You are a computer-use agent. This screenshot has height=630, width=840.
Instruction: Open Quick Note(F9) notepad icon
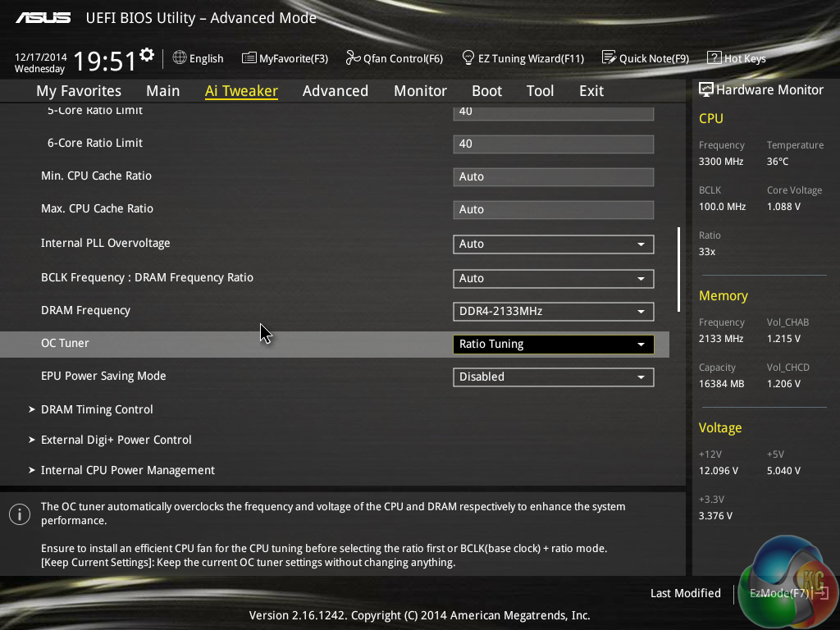coord(609,58)
